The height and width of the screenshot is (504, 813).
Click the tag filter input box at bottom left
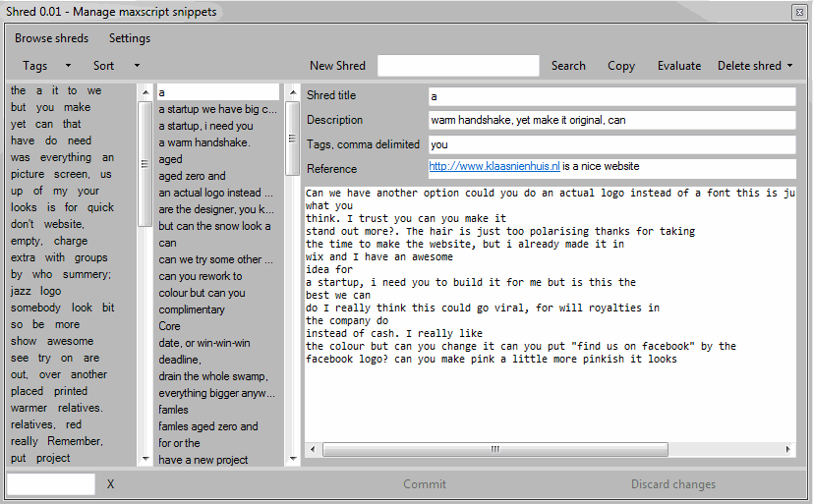51,483
